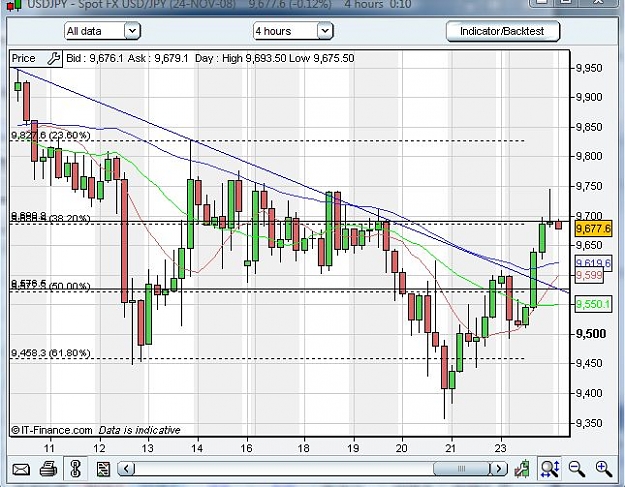Viewport: 625px width, 487px height.
Task: Click the 9,599 red average label
Action: [589, 275]
